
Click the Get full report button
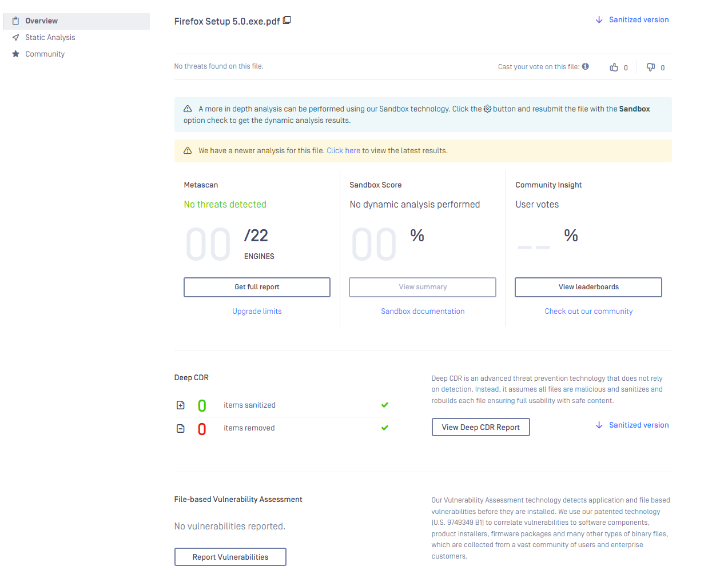click(257, 287)
